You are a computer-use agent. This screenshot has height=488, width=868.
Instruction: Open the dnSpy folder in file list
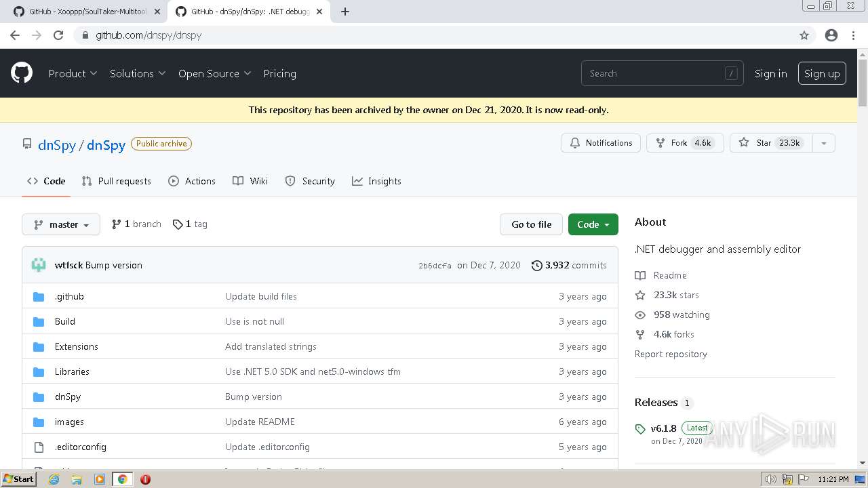click(68, 396)
